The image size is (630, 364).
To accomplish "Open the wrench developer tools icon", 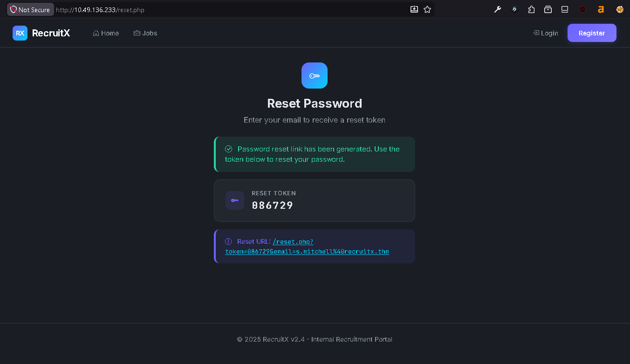I will [498, 9].
